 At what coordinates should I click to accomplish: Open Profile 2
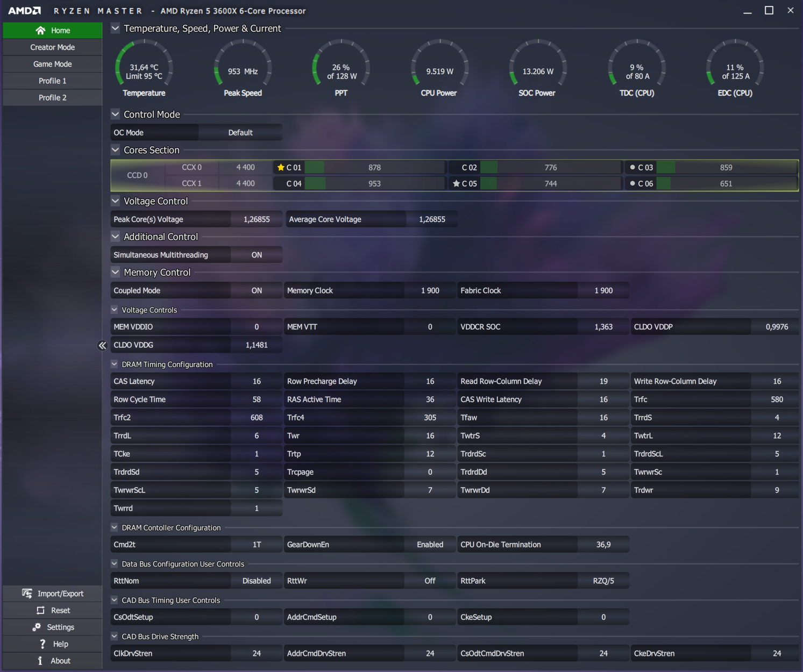pos(52,97)
